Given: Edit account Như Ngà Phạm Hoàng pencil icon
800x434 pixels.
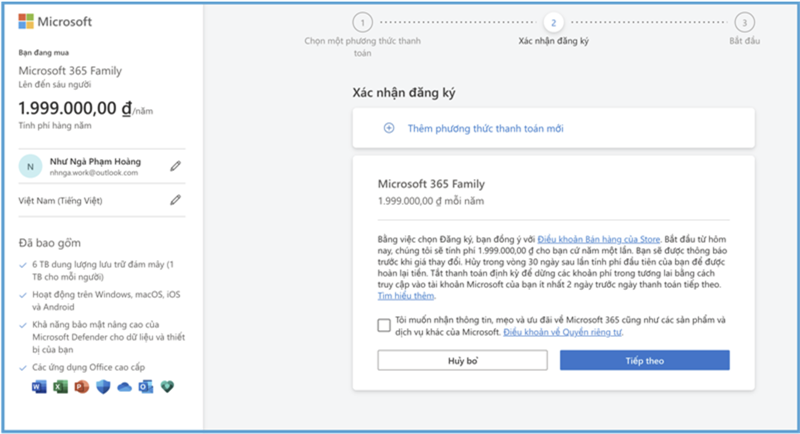Looking at the screenshot, I should pos(176,166).
